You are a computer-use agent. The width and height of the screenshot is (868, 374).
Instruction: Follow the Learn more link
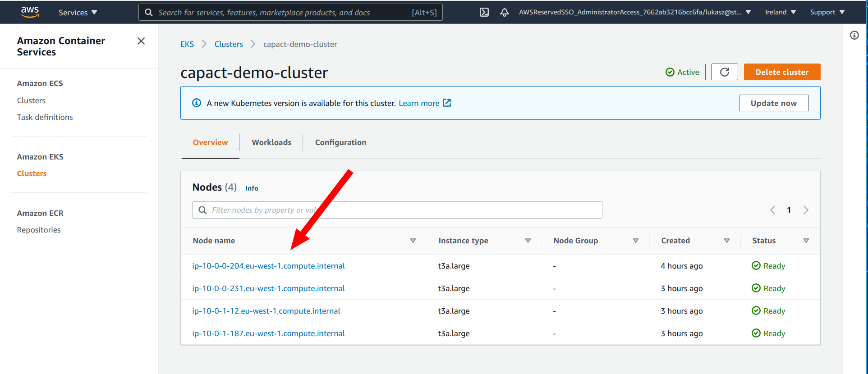[419, 103]
